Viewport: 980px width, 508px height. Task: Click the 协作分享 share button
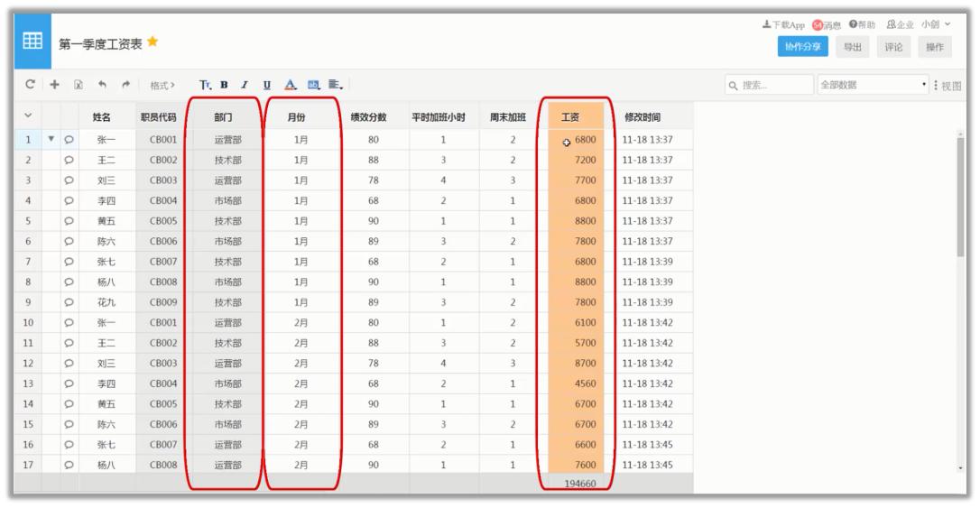point(802,47)
